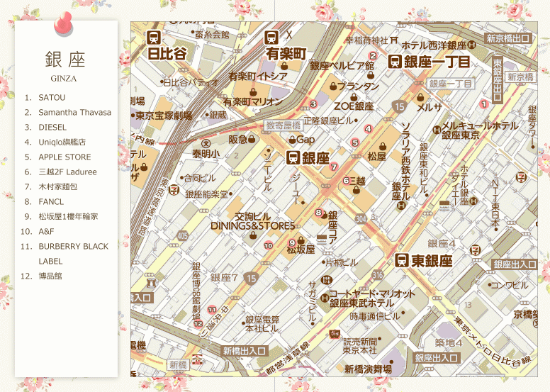Click the GINZA subtitle text
550x392 pixels.
[64, 78]
